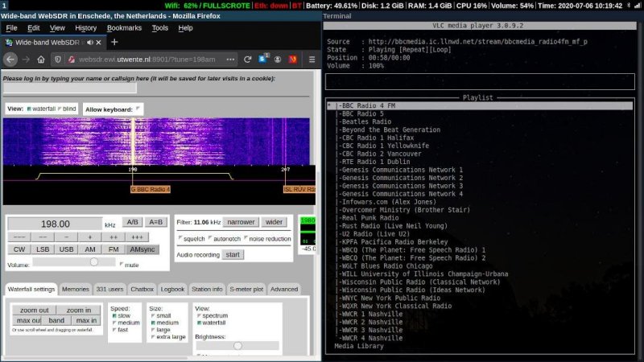
Task: Open a new tab with the plus icon
Action: pyautogui.click(x=114, y=42)
